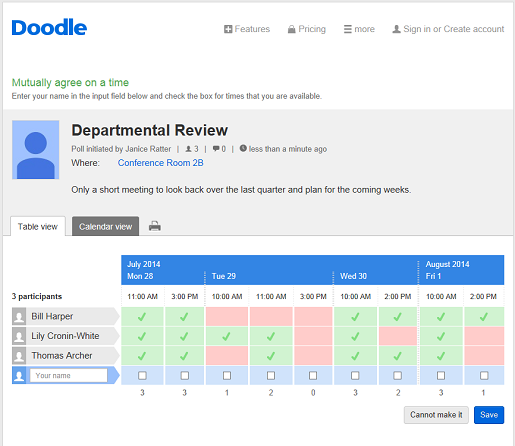Click the Doodle logo
Image resolution: width=515 pixels, height=446 pixels.
click(x=49, y=27)
